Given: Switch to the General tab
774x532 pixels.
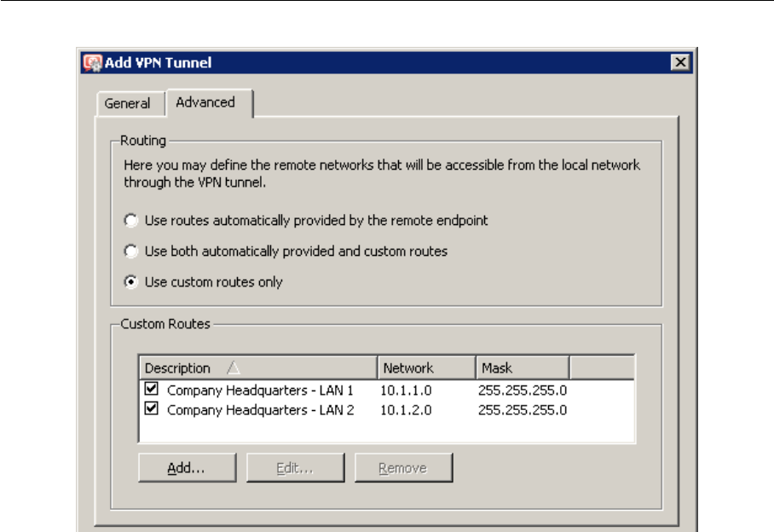Looking at the screenshot, I should pyautogui.click(x=127, y=103).
